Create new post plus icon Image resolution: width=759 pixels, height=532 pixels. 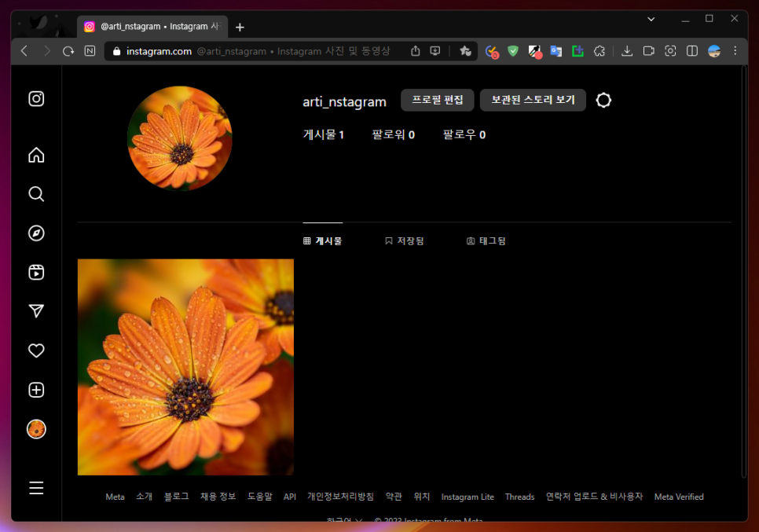pos(36,390)
